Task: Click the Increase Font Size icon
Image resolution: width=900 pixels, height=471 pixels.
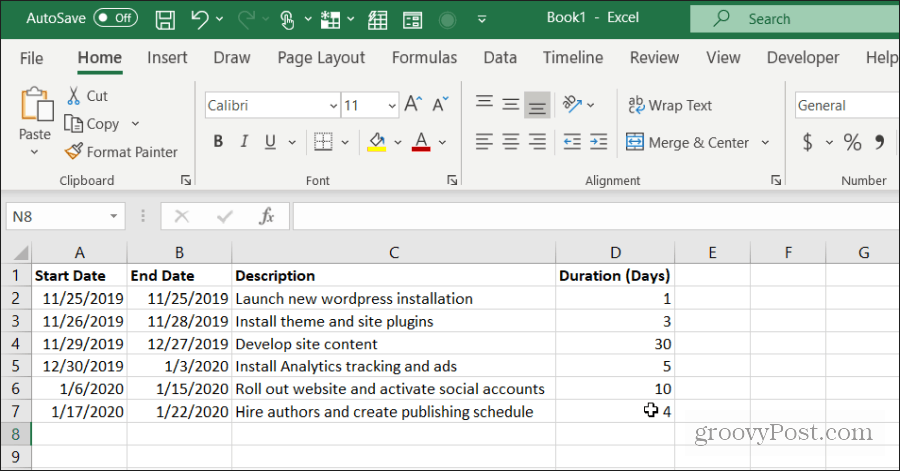Action: coord(413,104)
